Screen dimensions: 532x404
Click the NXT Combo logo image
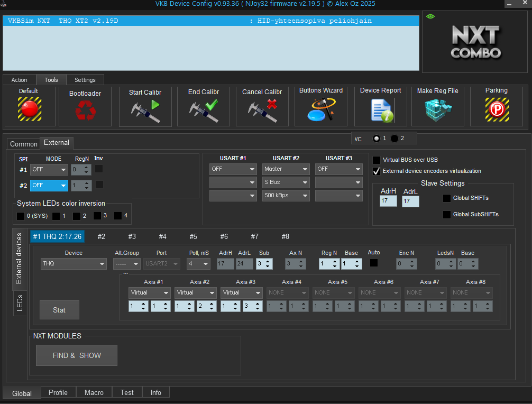tap(475, 42)
